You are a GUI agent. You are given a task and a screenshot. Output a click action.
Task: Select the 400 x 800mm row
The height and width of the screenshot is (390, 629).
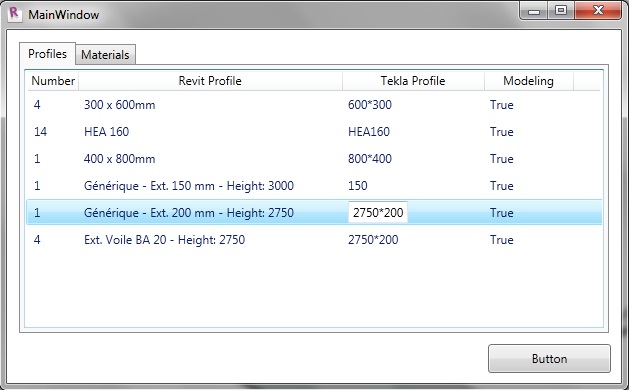[314, 158]
